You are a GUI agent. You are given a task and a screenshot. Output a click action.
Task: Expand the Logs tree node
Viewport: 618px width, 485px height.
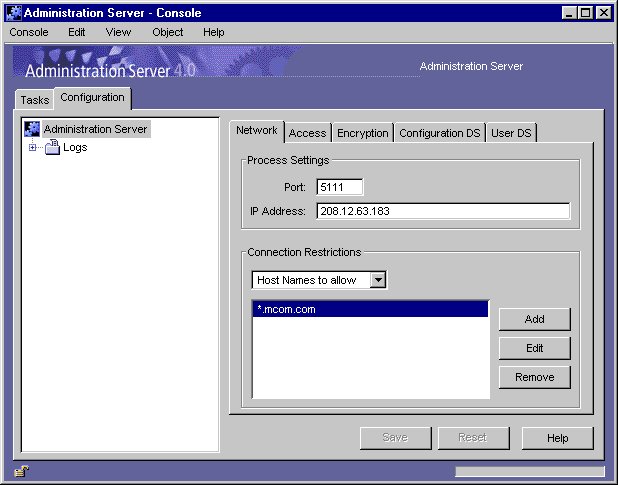pos(32,147)
